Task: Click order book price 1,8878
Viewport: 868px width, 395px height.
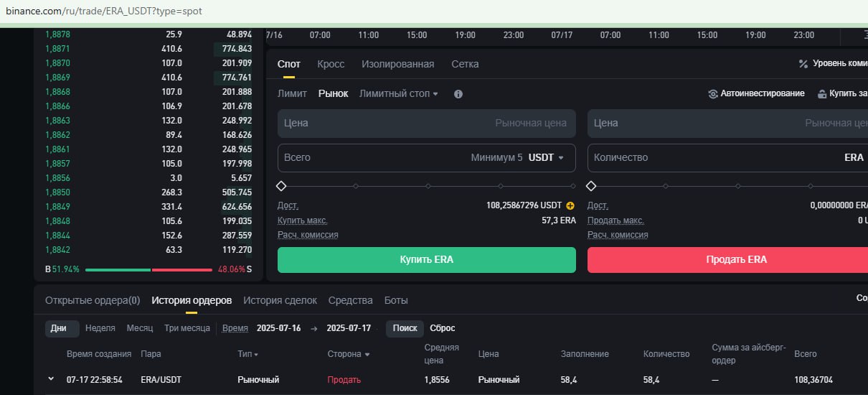Action: tap(57, 34)
